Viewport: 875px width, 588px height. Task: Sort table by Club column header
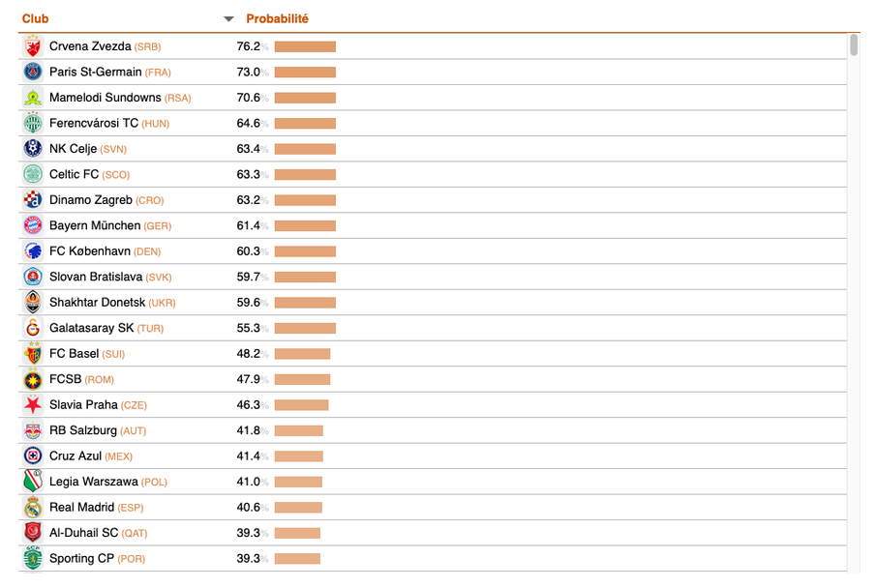coord(36,19)
